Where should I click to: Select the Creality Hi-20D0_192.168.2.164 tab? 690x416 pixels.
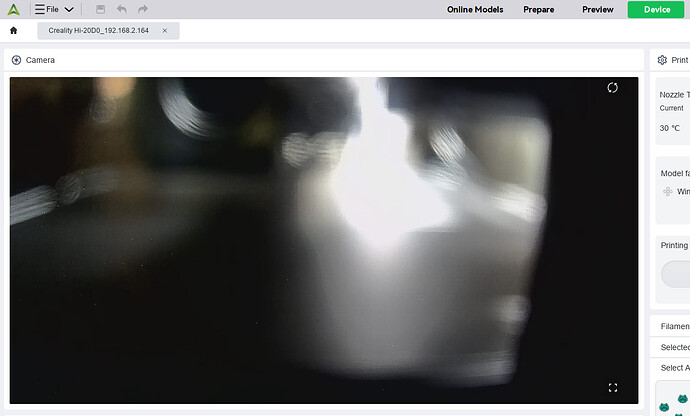coord(99,30)
